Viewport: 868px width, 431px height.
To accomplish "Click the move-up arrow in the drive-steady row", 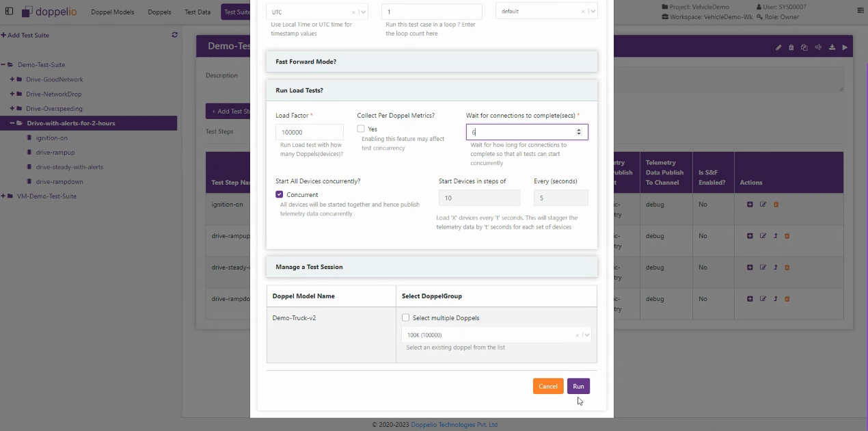I will 776,267.
